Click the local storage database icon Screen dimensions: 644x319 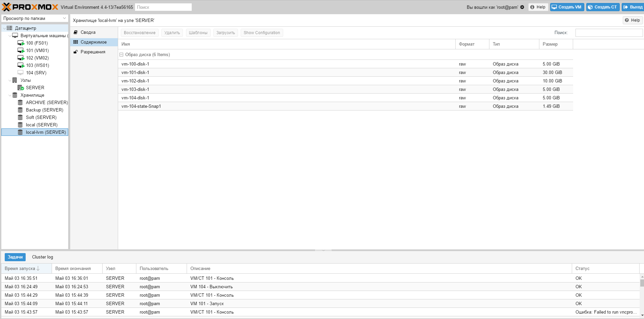coord(20,125)
